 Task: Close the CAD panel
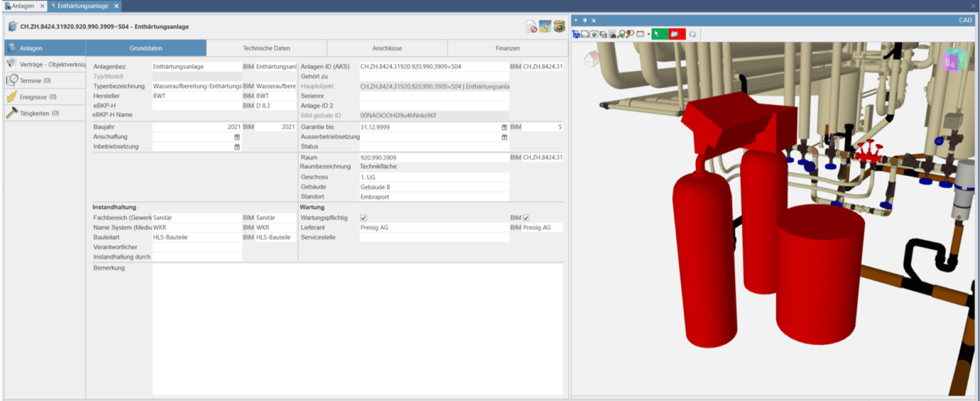point(594,20)
